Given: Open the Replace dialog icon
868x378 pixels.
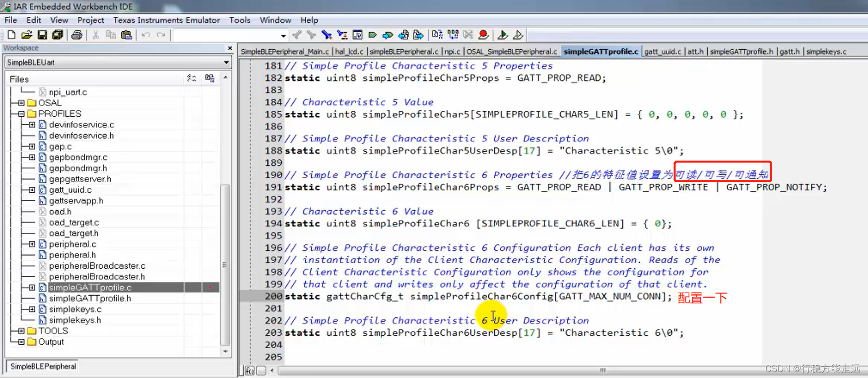Looking at the screenshot, I should [x=342, y=35].
